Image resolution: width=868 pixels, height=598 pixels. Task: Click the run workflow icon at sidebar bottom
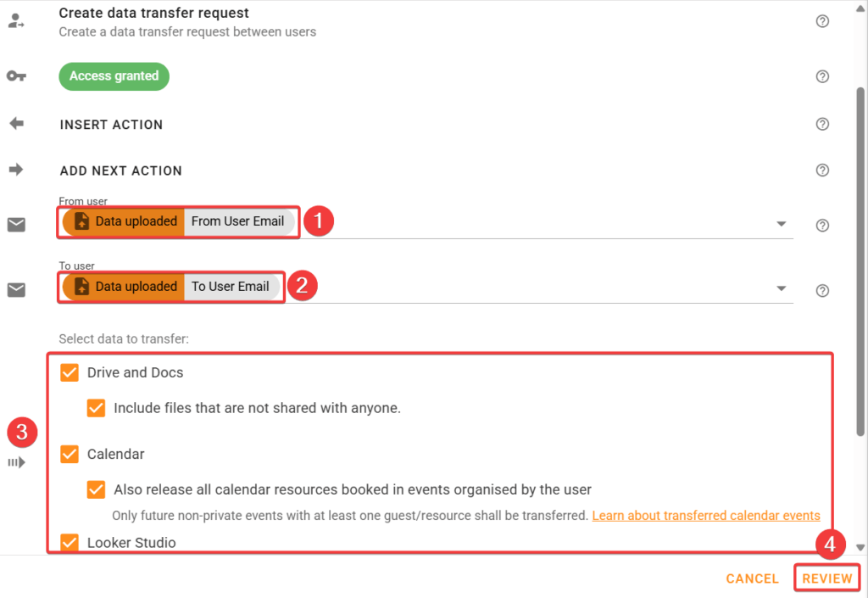pyautogui.click(x=17, y=461)
